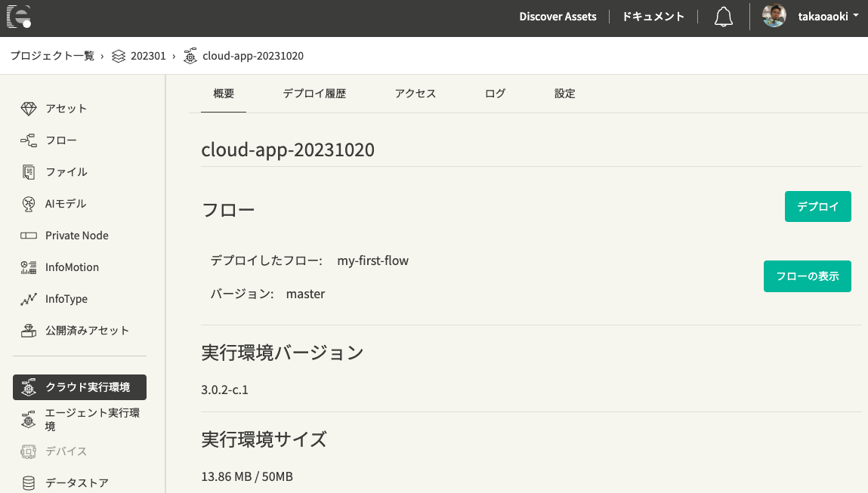Open 公開済みアセット sidebar icon
The image size is (868, 493).
point(29,331)
